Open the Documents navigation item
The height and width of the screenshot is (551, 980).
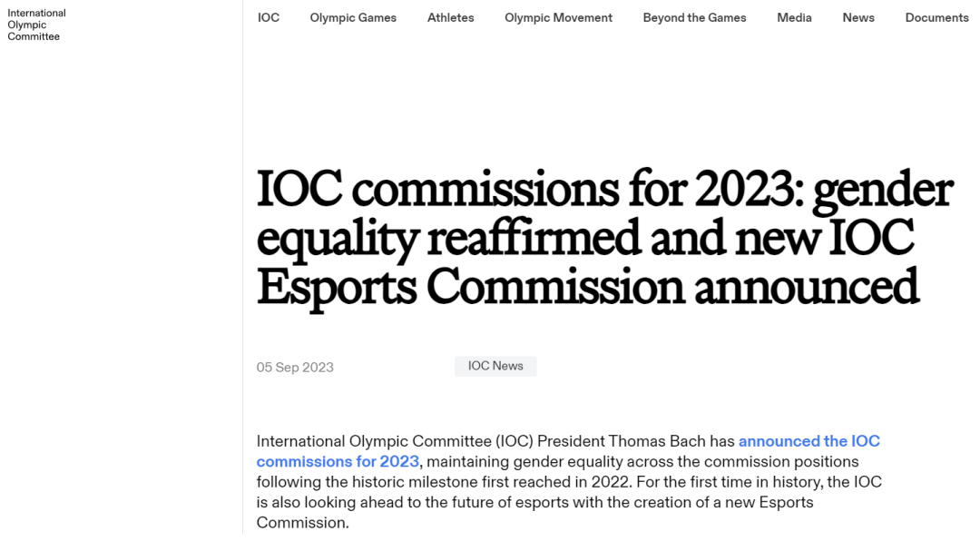coord(936,17)
